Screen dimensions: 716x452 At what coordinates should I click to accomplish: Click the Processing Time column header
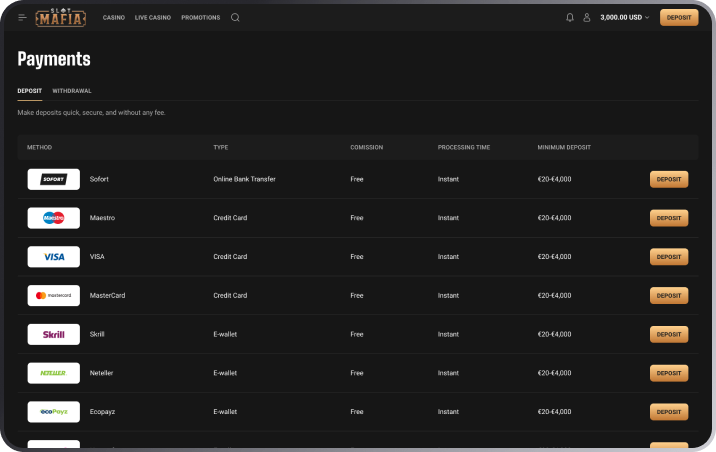click(x=464, y=147)
